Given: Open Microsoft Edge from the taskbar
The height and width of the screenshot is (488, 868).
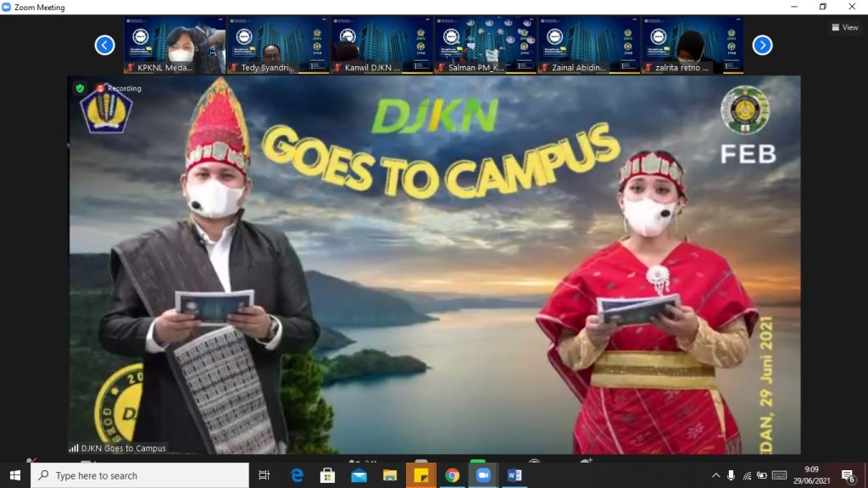Looking at the screenshot, I should tap(295, 475).
